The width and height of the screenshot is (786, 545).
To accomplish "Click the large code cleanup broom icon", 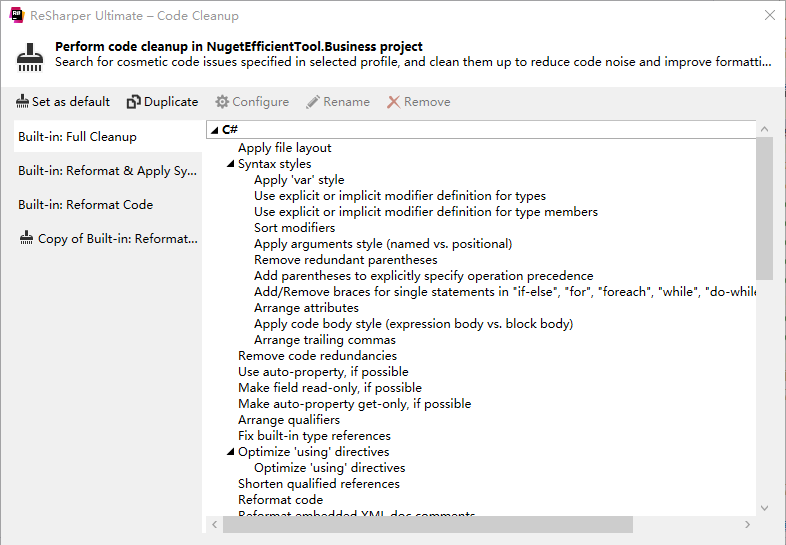I will pos(30,57).
